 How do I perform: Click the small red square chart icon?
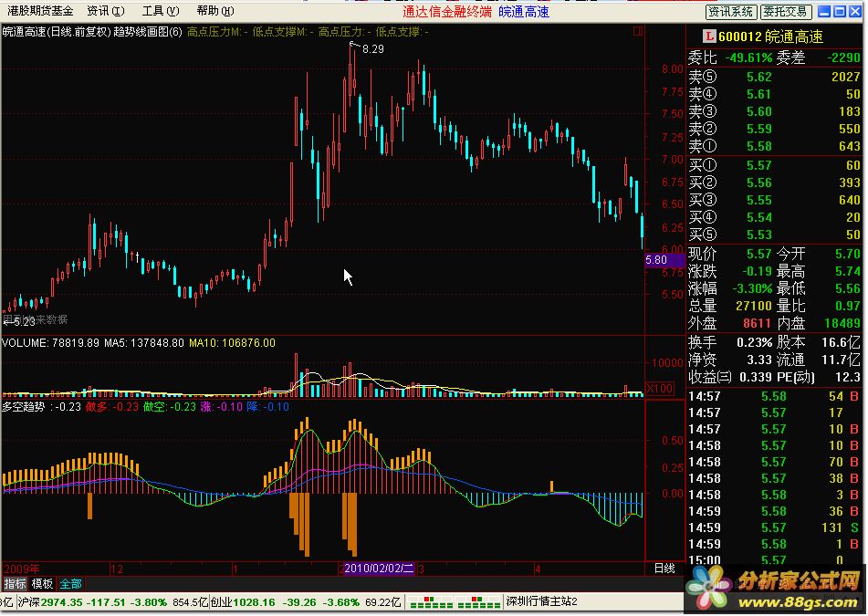tap(638, 31)
